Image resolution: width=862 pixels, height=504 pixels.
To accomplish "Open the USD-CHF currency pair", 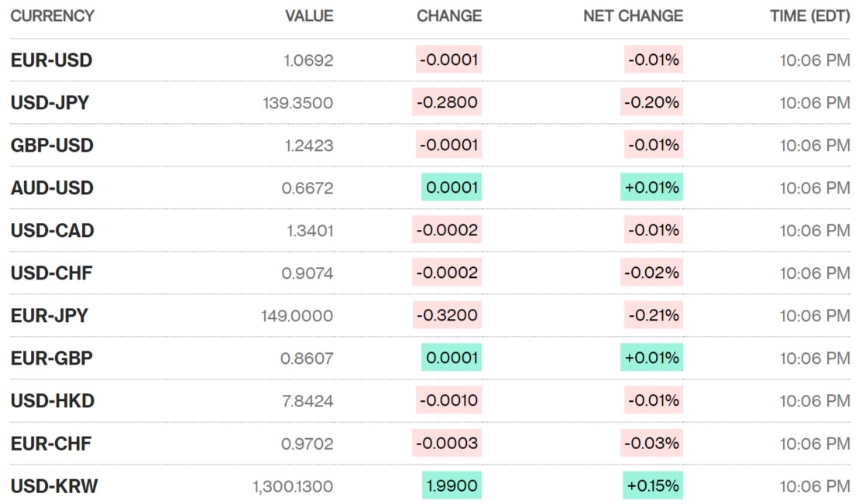I will 51,273.
